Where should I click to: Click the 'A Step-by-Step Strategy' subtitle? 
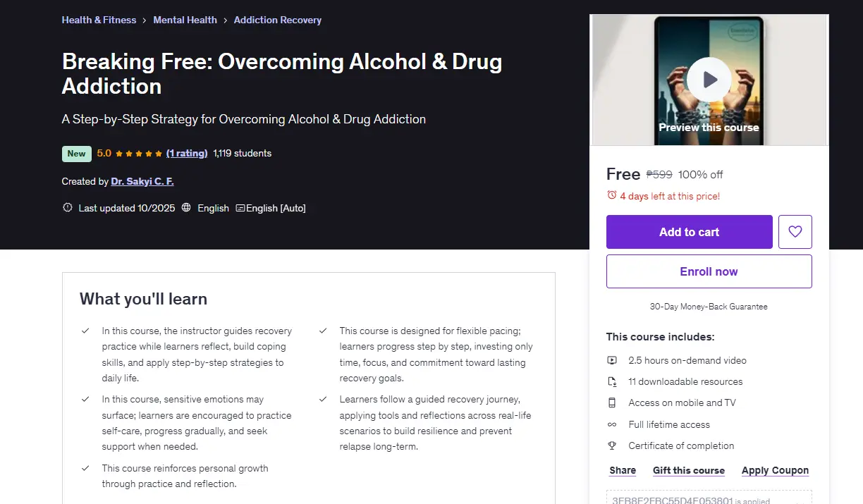click(244, 119)
